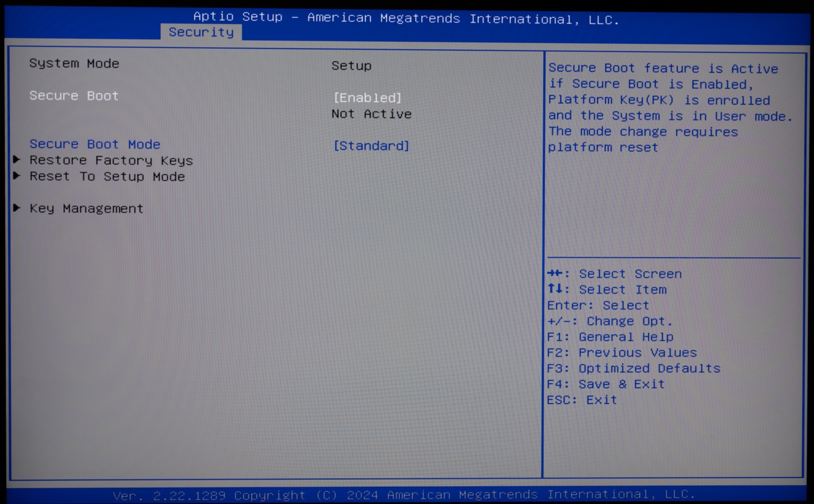Viewport: 814px width, 504px height.
Task: Open Reset To Setup Mode entry
Action: coord(107,176)
